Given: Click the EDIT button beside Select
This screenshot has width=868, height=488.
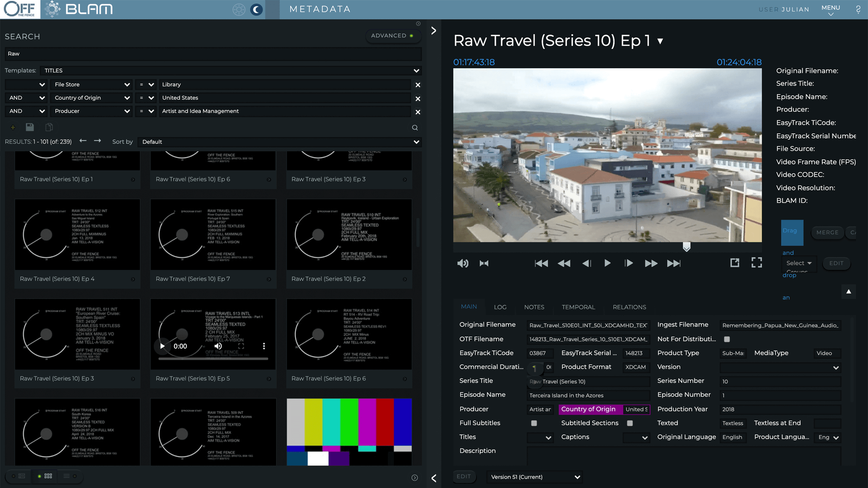Looking at the screenshot, I should tap(836, 263).
